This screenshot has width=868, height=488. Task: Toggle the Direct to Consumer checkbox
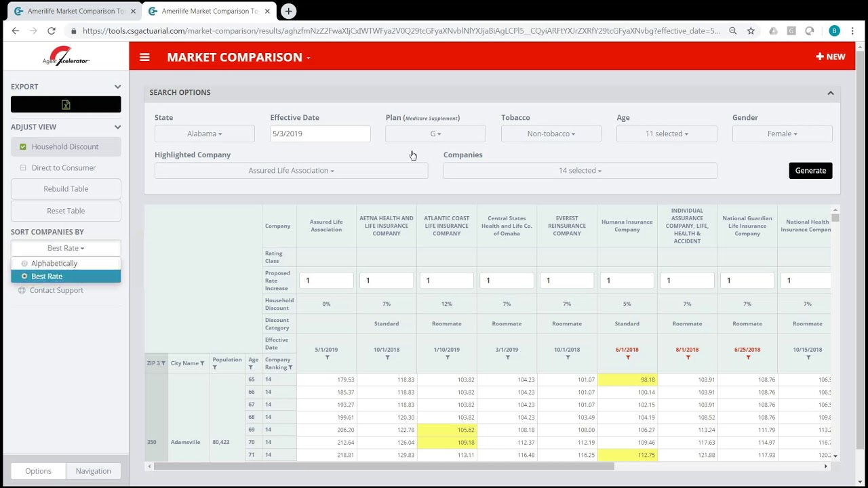coord(23,167)
